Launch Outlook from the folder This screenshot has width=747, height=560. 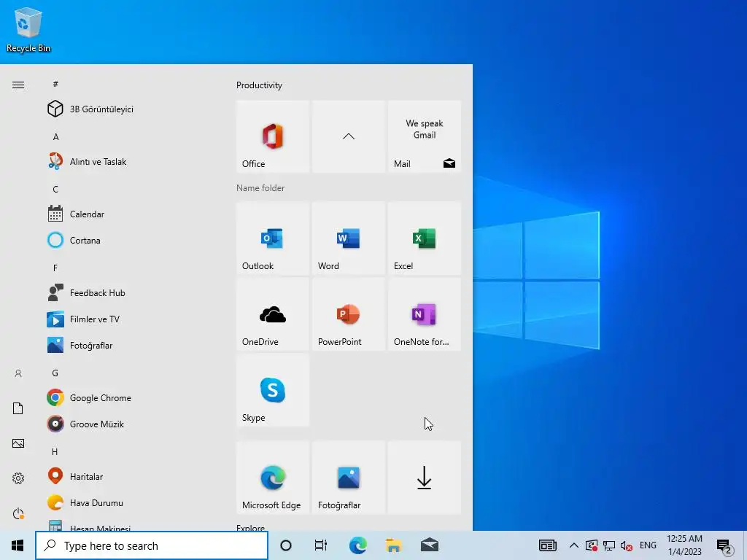[273, 239]
